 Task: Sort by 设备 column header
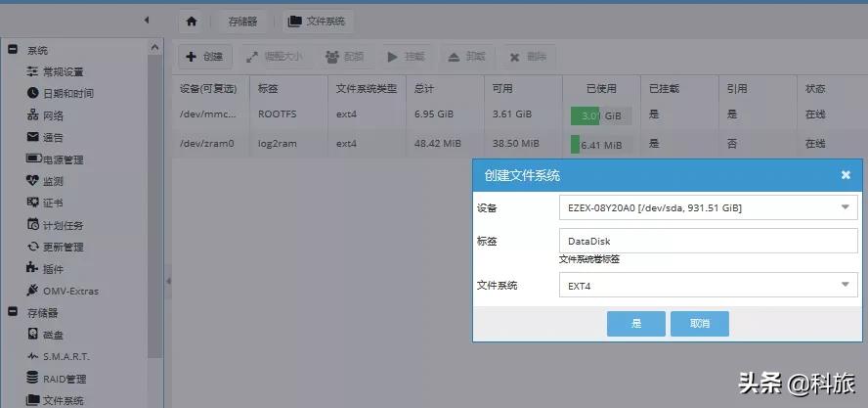click(210, 89)
